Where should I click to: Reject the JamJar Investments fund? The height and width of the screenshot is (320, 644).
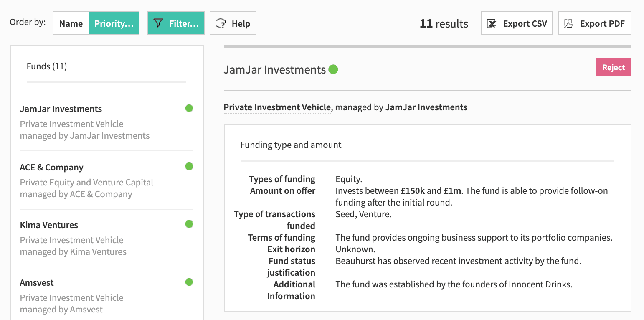coord(614,68)
